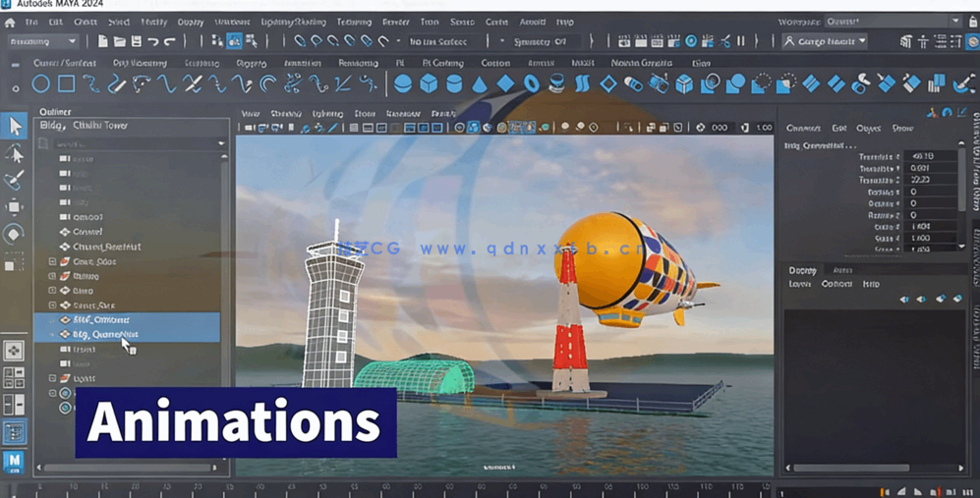Toggle the third snap magnet icon (points)
Image resolution: width=980 pixels, height=498 pixels.
[333, 42]
